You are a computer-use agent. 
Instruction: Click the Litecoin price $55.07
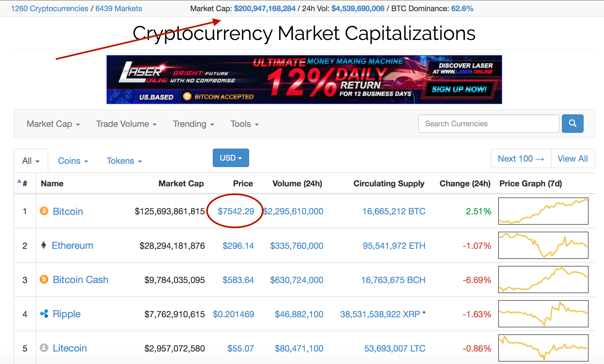241,349
